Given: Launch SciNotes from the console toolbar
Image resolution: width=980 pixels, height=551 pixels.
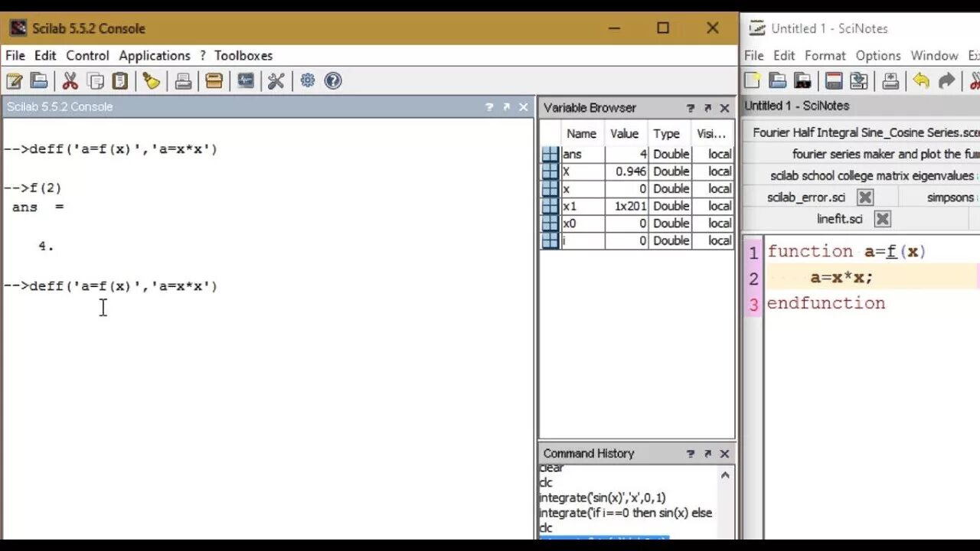Looking at the screenshot, I should (x=14, y=80).
